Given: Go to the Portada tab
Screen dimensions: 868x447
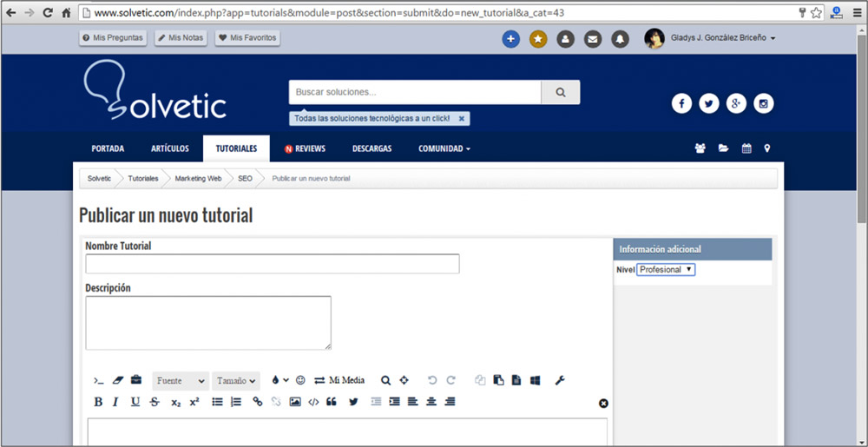Looking at the screenshot, I should point(108,148).
